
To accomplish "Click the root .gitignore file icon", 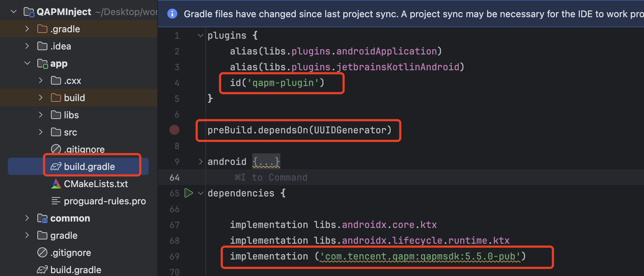I will [42, 252].
